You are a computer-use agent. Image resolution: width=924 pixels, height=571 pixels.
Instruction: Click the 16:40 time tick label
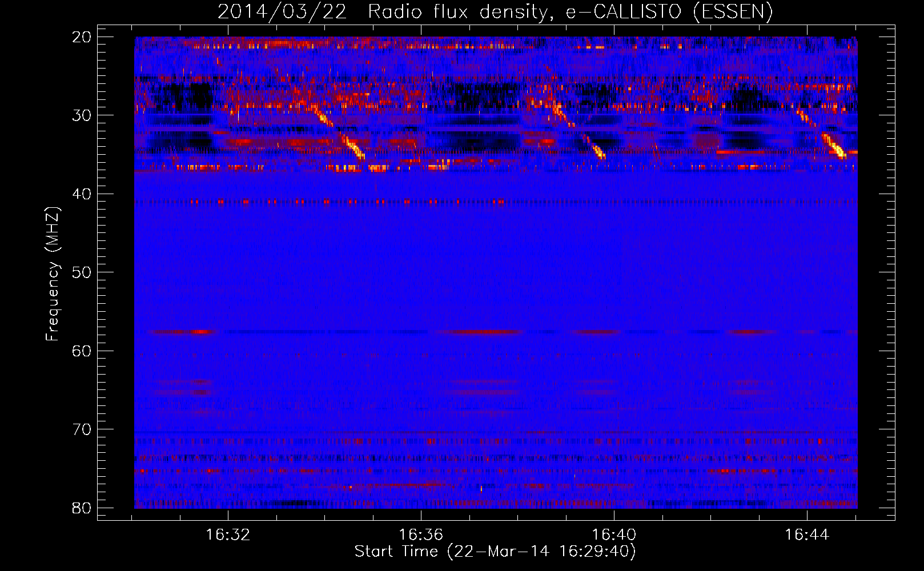pyautogui.click(x=614, y=535)
